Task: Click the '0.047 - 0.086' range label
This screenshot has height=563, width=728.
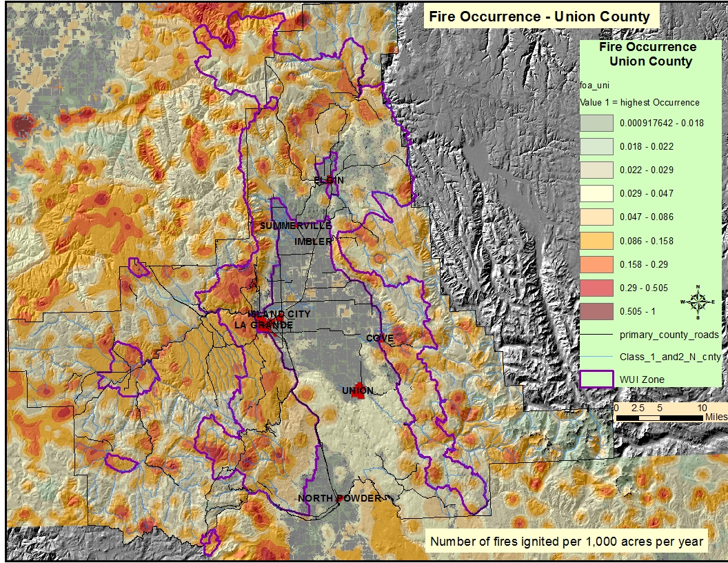Action: 647,217
